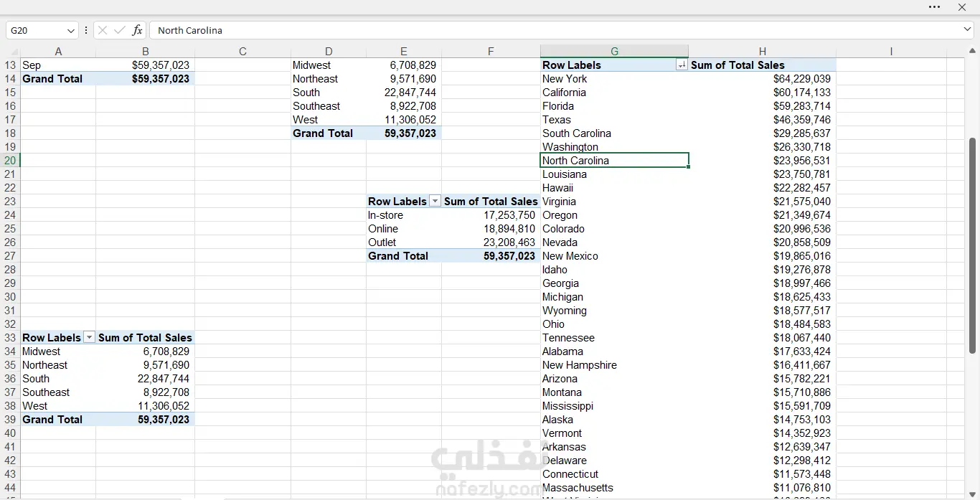Select the In-store row label
The width and height of the screenshot is (980, 500).
pyautogui.click(x=404, y=215)
